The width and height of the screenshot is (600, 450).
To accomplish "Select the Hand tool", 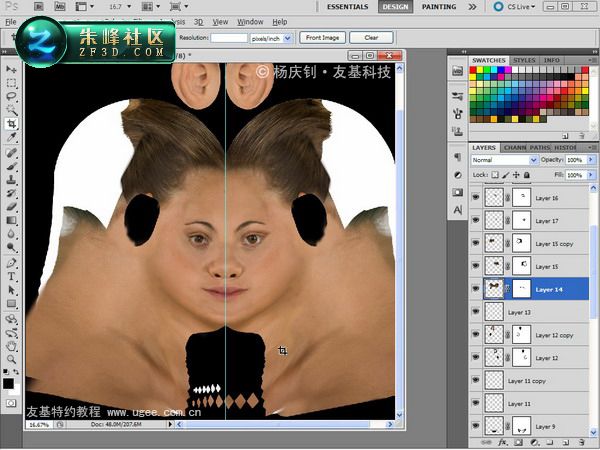I will point(11,346).
